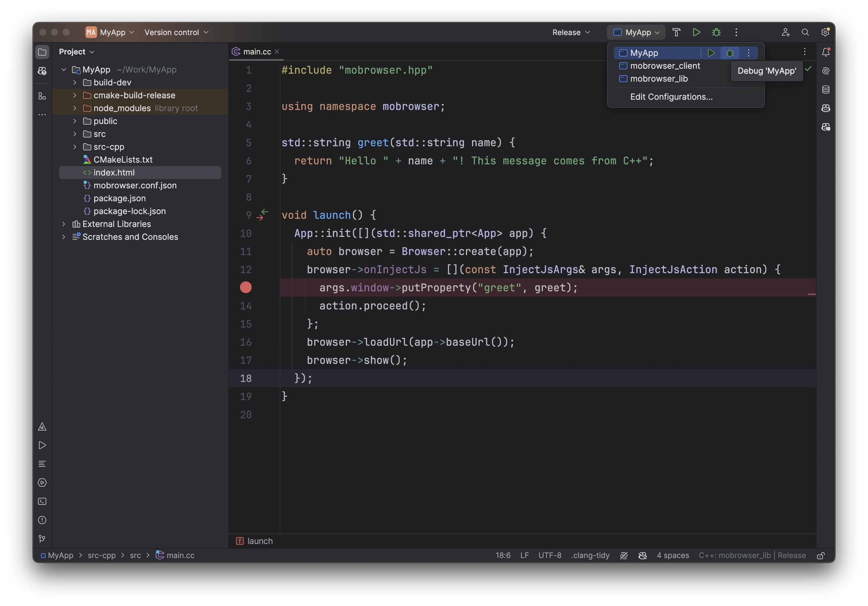Toggle the breakpoint on line 13
Viewport: 868px width, 606px height.
pyautogui.click(x=246, y=287)
